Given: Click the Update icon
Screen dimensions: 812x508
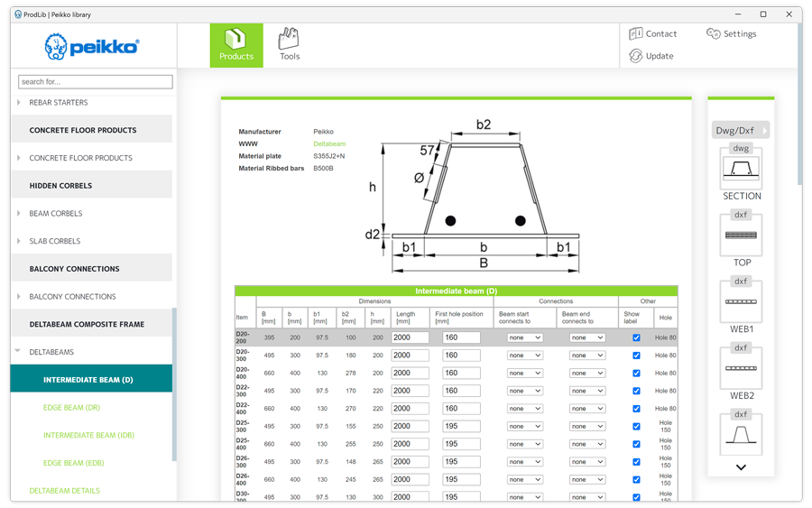Looking at the screenshot, I should point(636,56).
